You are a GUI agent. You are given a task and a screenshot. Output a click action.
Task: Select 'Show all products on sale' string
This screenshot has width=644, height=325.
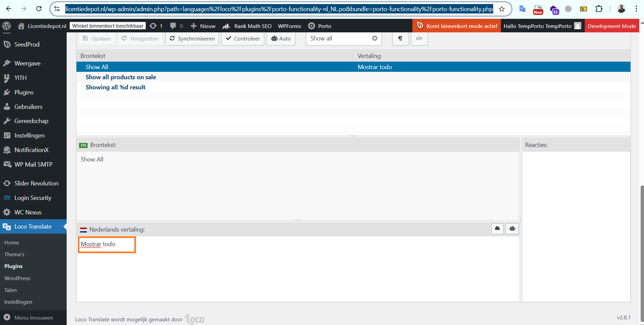(x=121, y=77)
